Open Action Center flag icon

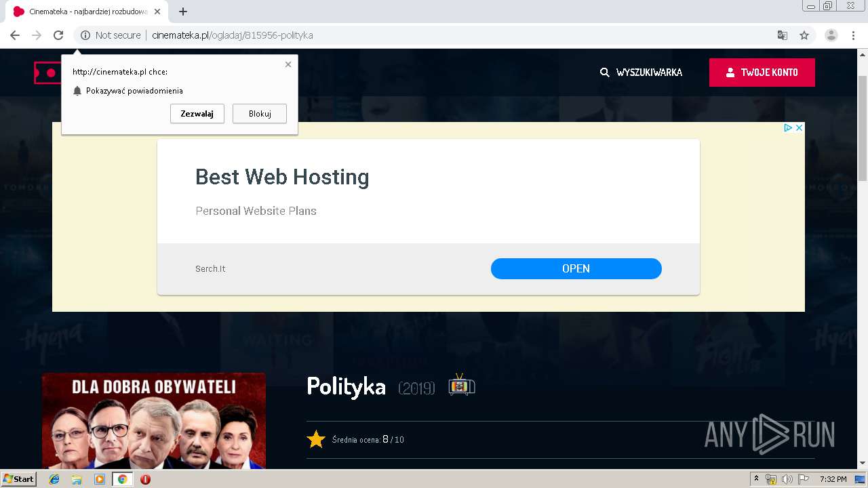pyautogui.click(x=803, y=479)
